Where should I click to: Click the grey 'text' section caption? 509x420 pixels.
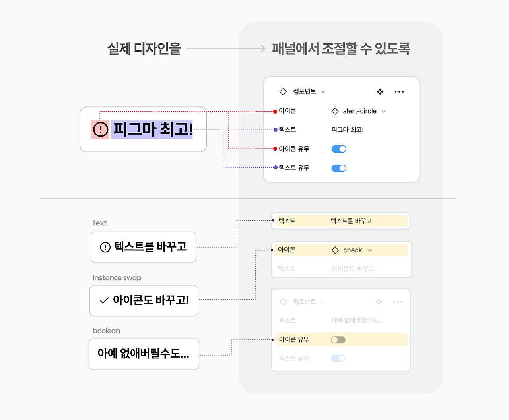[x=100, y=223]
